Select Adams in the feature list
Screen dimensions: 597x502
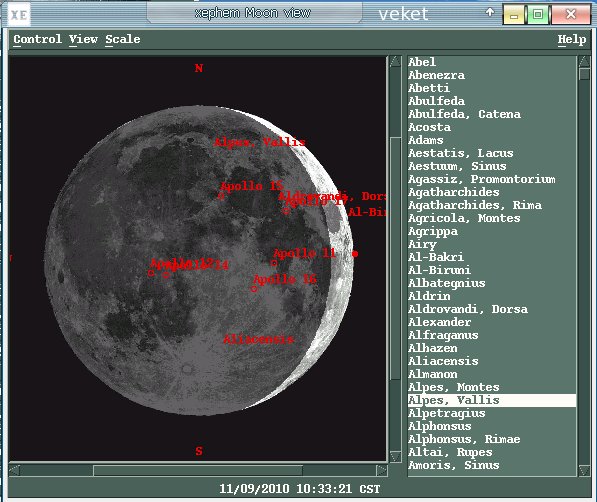[x=492, y=140]
